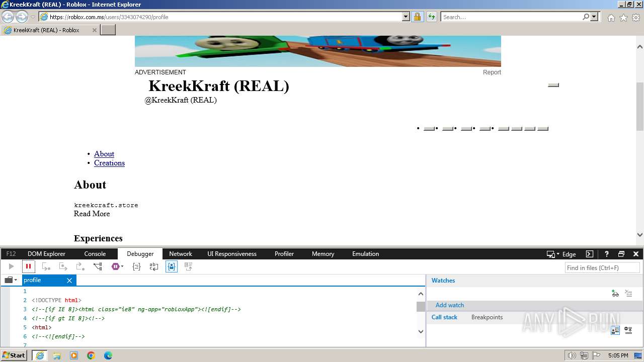Open dev tools Help question mark
The height and width of the screenshot is (362, 644).
tap(607, 254)
